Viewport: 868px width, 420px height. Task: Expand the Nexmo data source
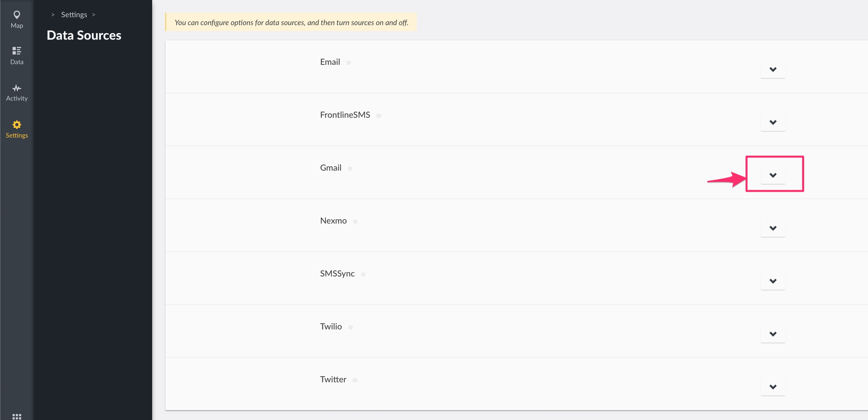(773, 228)
